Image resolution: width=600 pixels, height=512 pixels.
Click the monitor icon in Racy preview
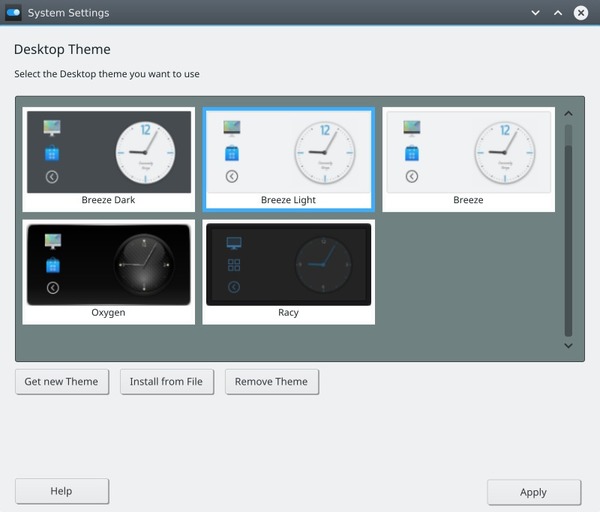pos(233,243)
